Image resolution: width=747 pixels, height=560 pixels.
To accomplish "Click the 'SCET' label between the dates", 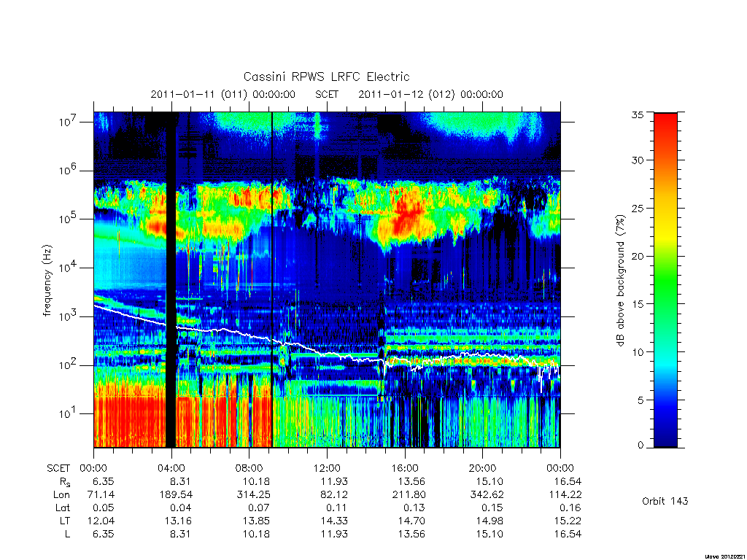I will [x=327, y=94].
